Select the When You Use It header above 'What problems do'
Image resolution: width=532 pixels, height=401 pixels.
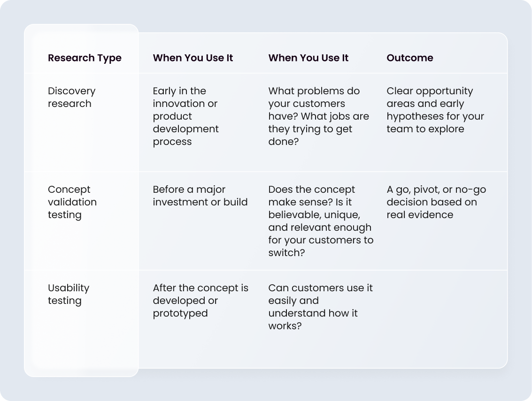[x=308, y=58]
